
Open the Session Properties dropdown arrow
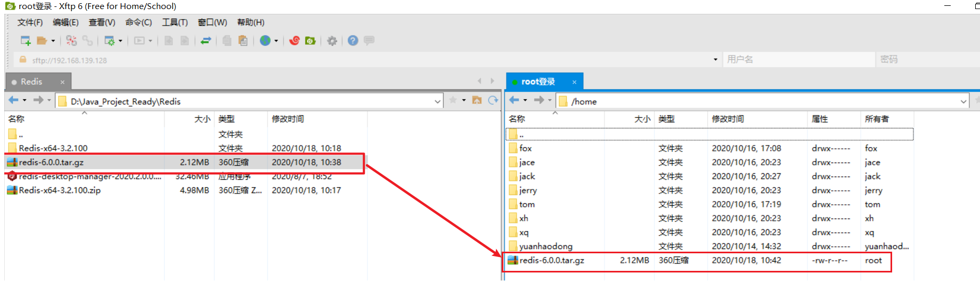(x=120, y=41)
